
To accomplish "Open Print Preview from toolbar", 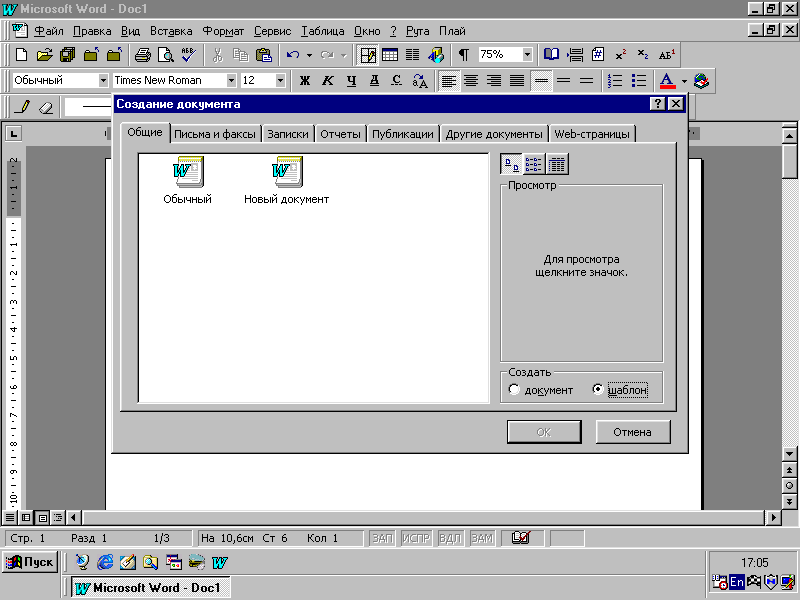I will [165, 55].
